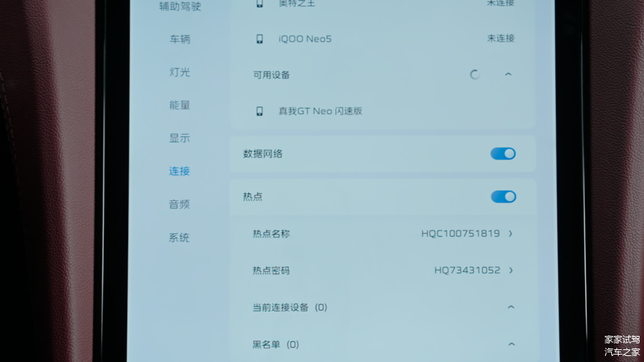Open the 系统 settings tab
This screenshot has width=644, height=362.
click(179, 238)
